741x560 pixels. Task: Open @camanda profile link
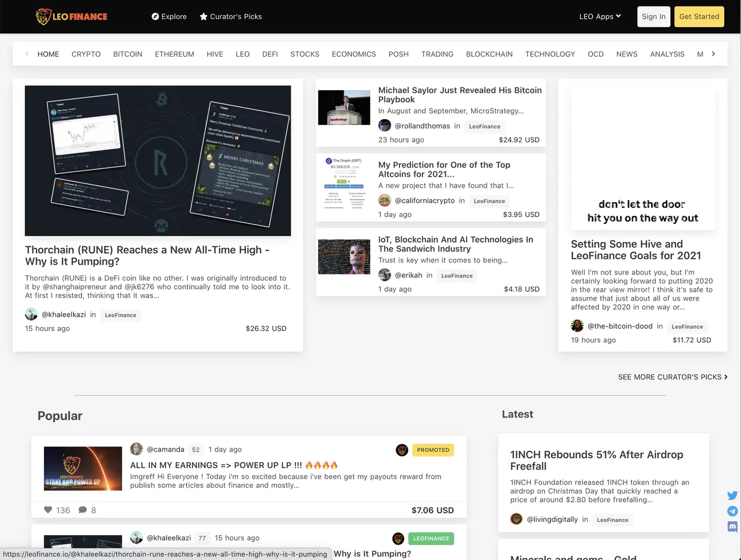166,449
